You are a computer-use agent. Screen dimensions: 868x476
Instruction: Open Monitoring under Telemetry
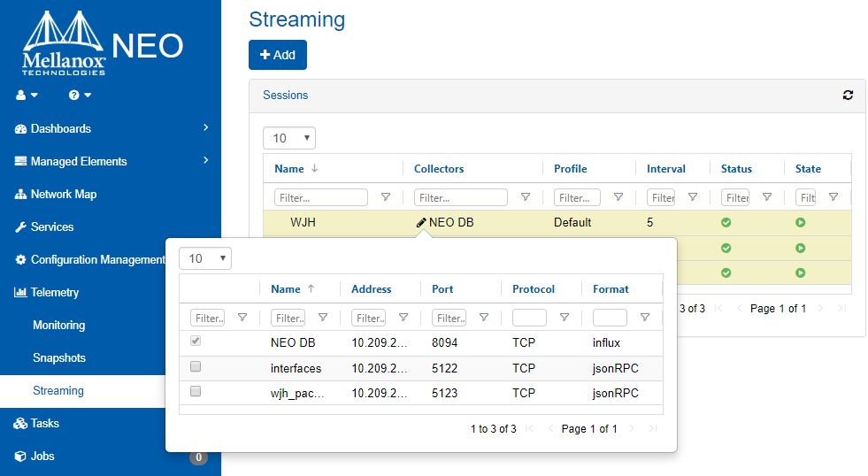tap(59, 325)
